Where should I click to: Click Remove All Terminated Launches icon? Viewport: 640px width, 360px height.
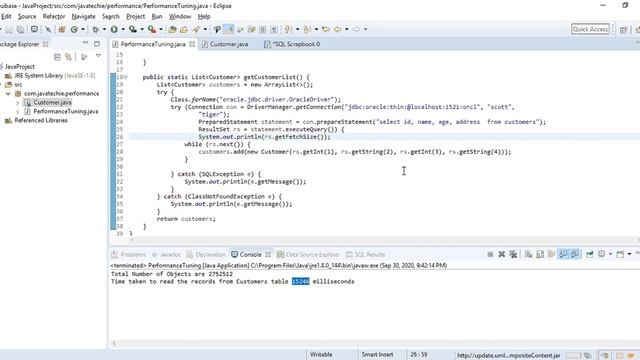click(x=513, y=254)
